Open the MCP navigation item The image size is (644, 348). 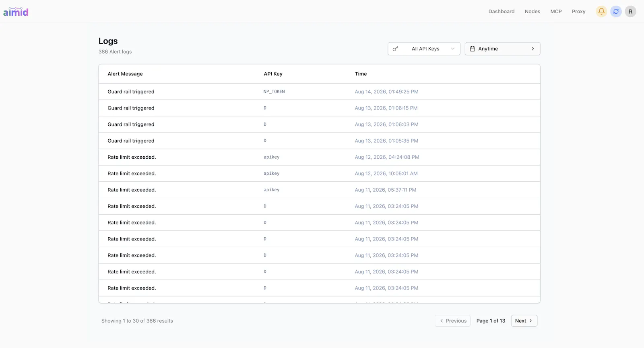coord(556,11)
